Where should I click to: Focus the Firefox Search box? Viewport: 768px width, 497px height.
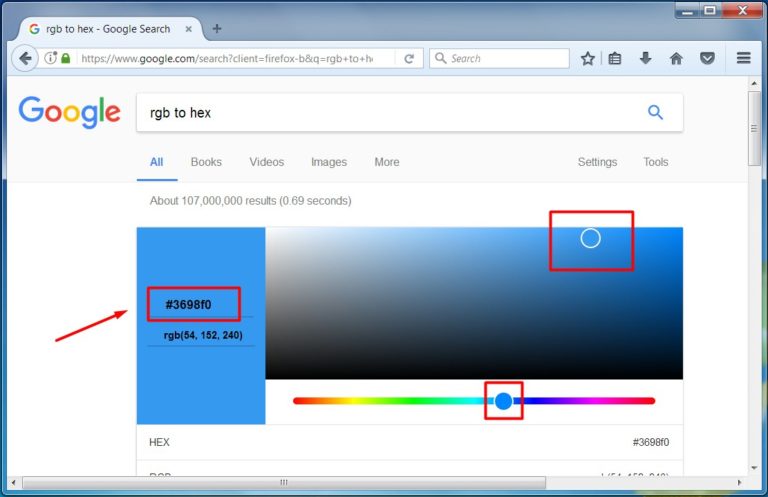click(500, 58)
